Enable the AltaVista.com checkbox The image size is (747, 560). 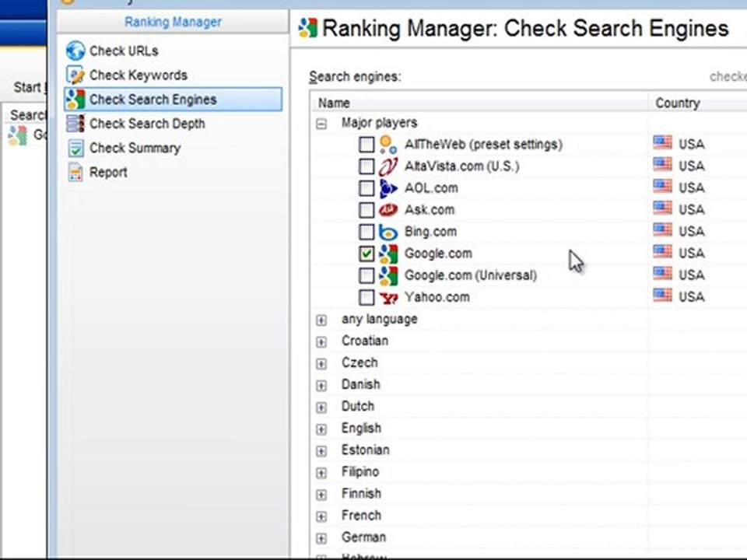coord(366,166)
